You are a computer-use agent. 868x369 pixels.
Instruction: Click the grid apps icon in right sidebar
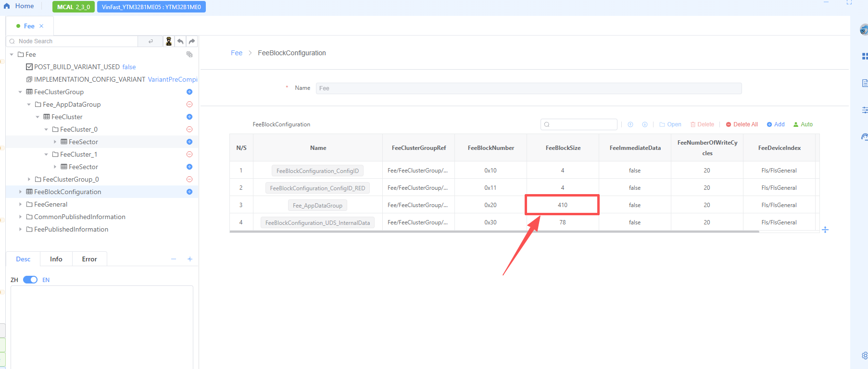tap(865, 56)
